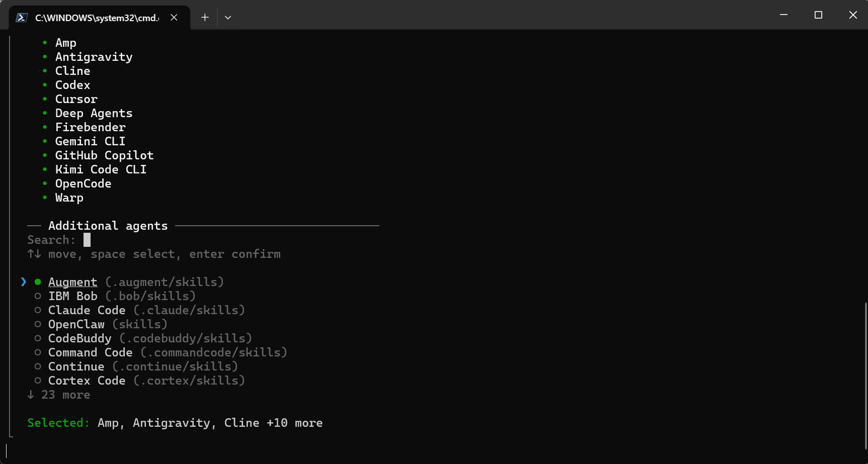Open a new terminal tab
The height and width of the screenshot is (464, 868).
point(205,18)
